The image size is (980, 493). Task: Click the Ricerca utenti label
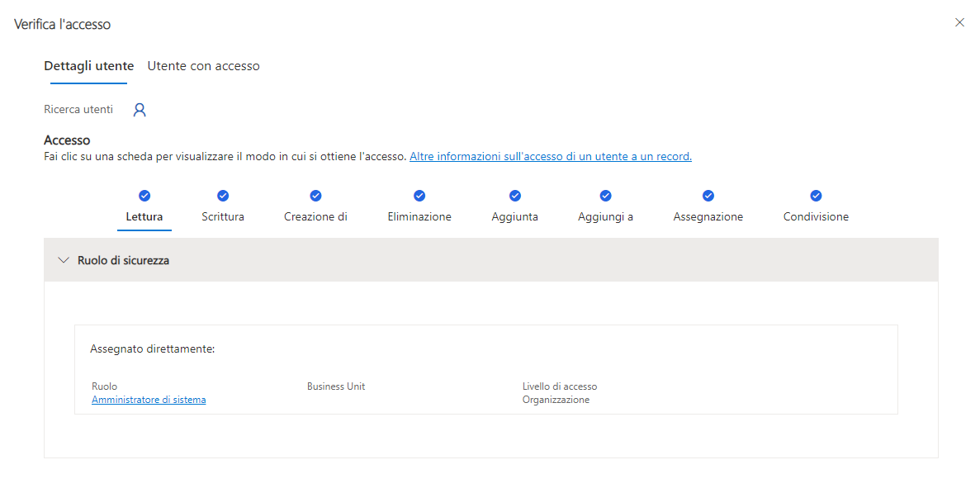(78, 109)
